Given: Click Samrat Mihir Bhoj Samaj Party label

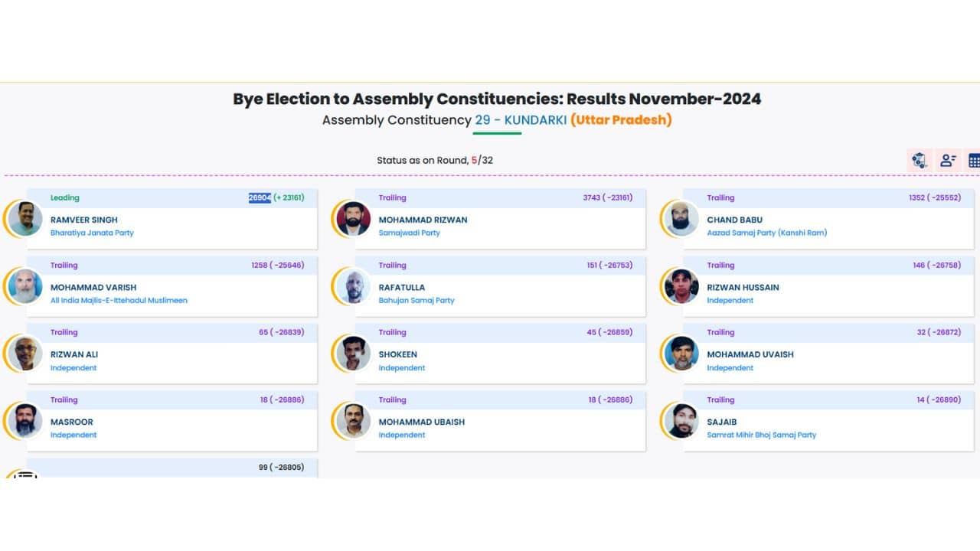Looking at the screenshot, I should (x=761, y=435).
